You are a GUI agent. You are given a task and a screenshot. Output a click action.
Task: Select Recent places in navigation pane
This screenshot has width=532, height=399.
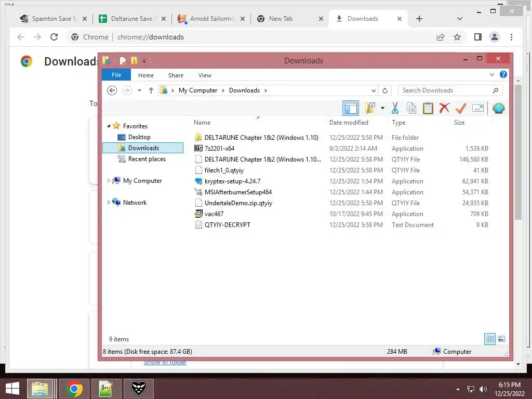pos(147,159)
